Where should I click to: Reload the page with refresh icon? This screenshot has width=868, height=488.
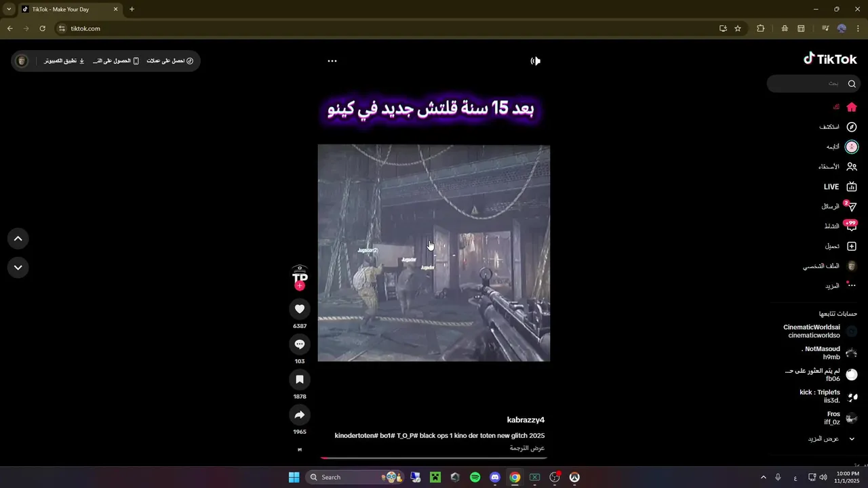click(42, 28)
